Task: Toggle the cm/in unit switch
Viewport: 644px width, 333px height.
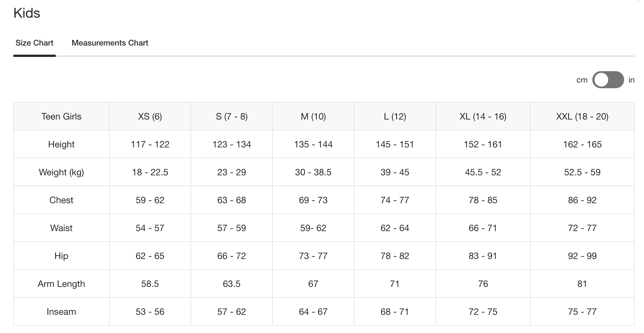Action: click(608, 80)
